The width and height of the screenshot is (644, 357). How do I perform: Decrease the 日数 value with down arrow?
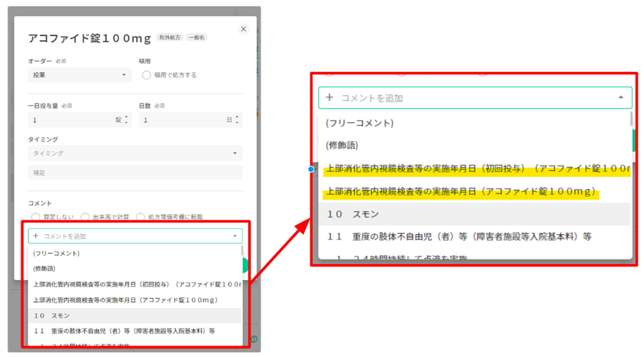(237, 123)
